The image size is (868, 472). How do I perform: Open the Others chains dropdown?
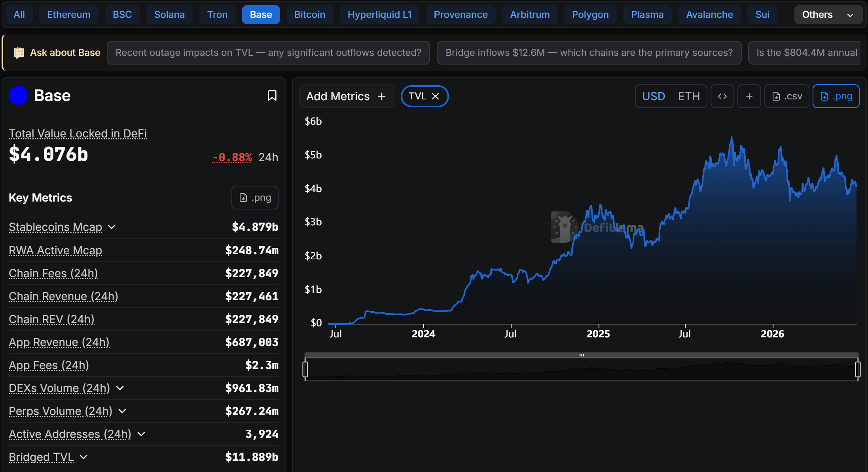point(828,15)
